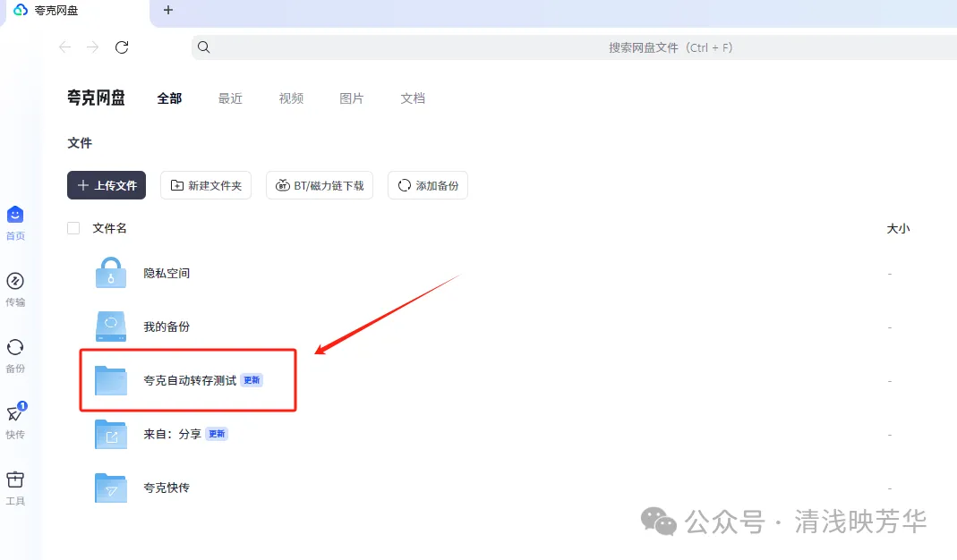Focus the 搜索网盘文件 search field

[574, 47]
